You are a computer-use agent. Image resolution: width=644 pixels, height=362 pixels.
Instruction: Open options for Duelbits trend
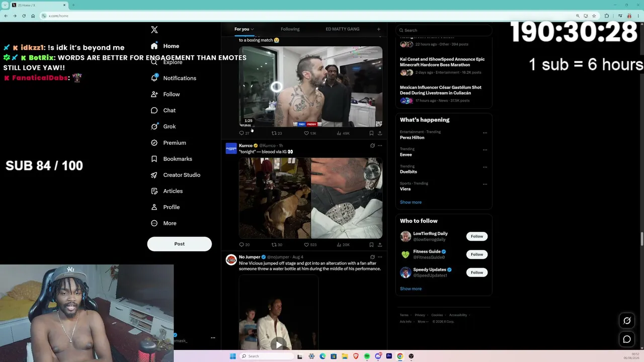click(485, 167)
